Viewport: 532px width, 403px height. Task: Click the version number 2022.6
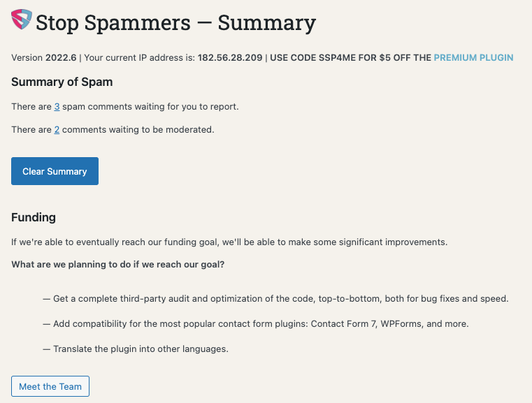(x=61, y=57)
